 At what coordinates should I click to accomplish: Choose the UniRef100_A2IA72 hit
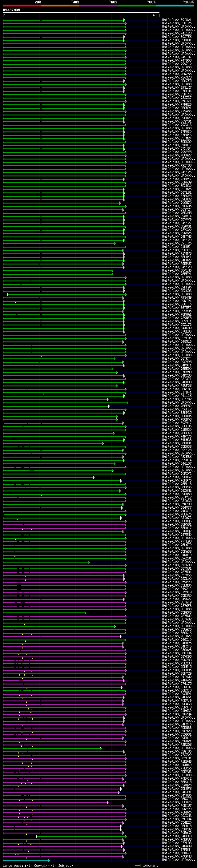pyautogui.click(x=177, y=518)
